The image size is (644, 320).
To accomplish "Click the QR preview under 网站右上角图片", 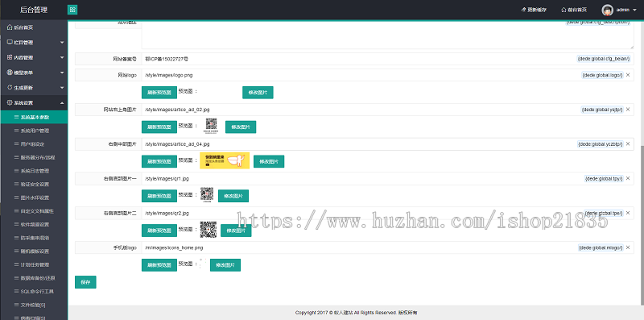I will click(x=211, y=126).
